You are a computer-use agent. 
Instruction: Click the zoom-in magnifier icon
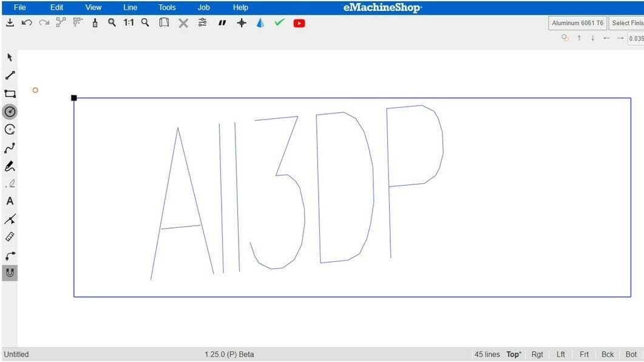[x=112, y=22]
